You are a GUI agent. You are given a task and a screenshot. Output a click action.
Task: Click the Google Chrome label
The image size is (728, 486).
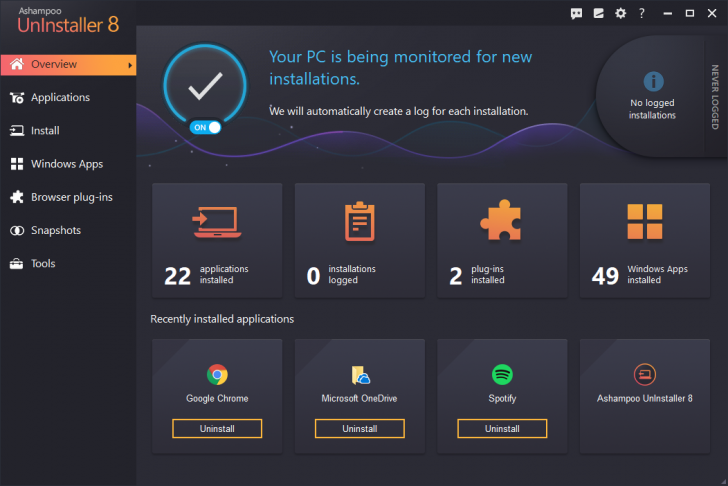[x=217, y=398]
